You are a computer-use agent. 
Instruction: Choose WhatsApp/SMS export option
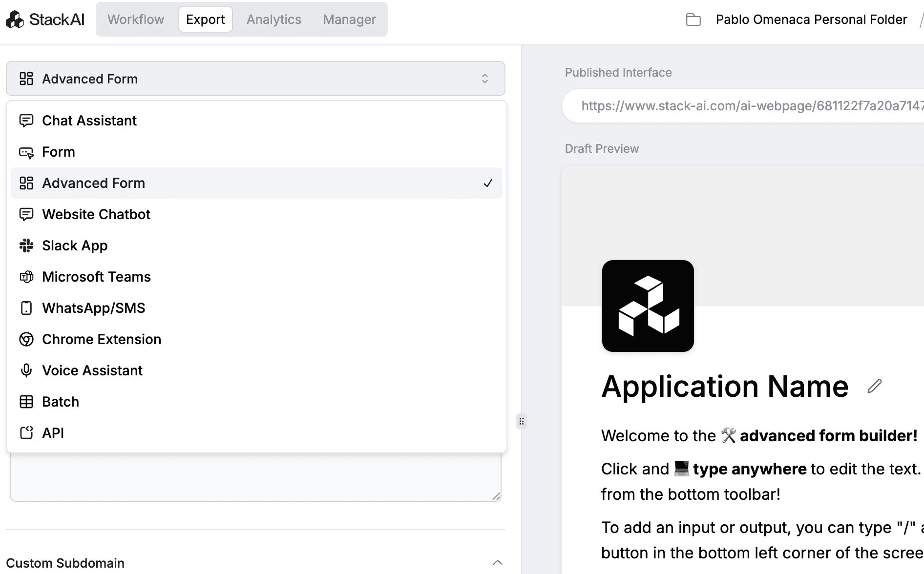click(256, 308)
